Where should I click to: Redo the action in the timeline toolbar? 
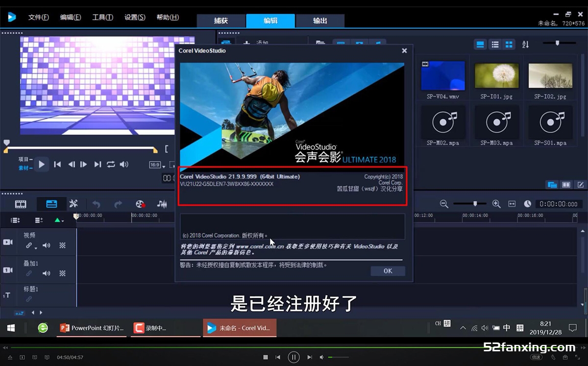point(118,204)
